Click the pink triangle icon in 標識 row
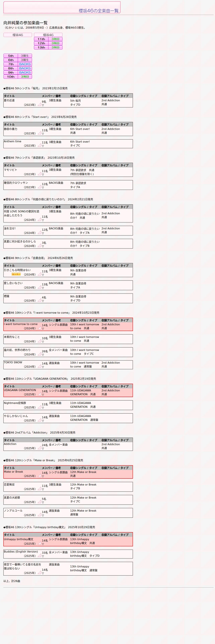The width and height of the screenshot is (215, 644). click(x=39, y=300)
